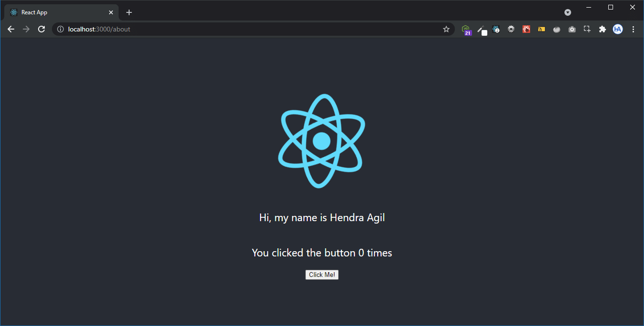Screen dimensions: 644x326
Task: Click the selection capture extension icon
Action: click(587, 29)
